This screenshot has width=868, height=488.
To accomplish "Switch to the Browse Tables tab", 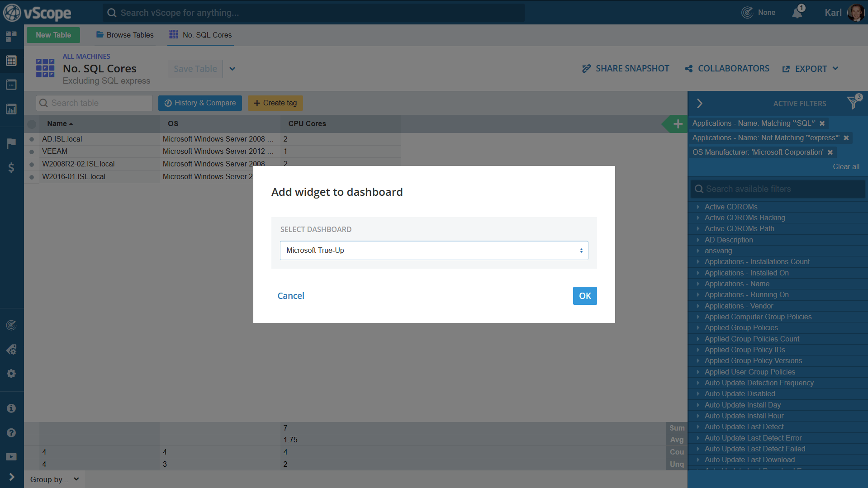I will (125, 35).
